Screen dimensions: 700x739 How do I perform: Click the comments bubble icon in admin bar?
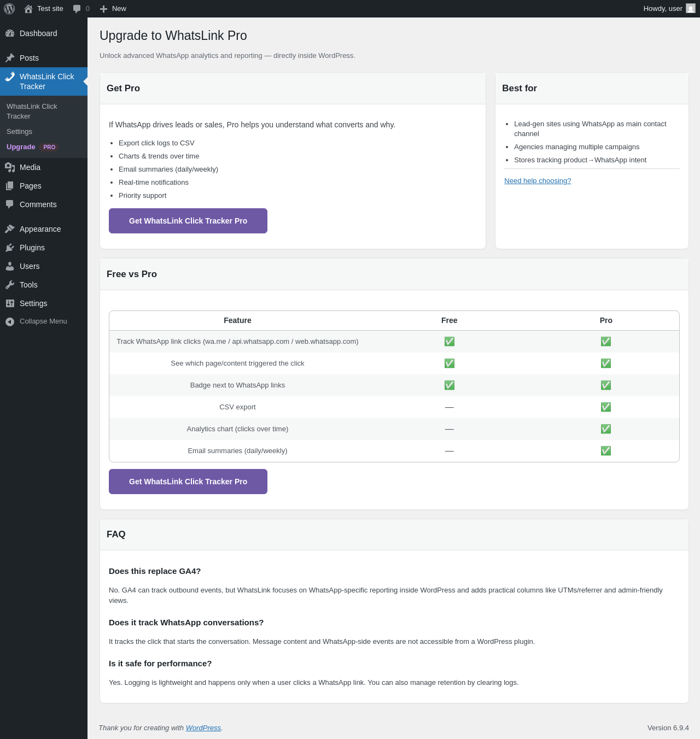pos(77,9)
